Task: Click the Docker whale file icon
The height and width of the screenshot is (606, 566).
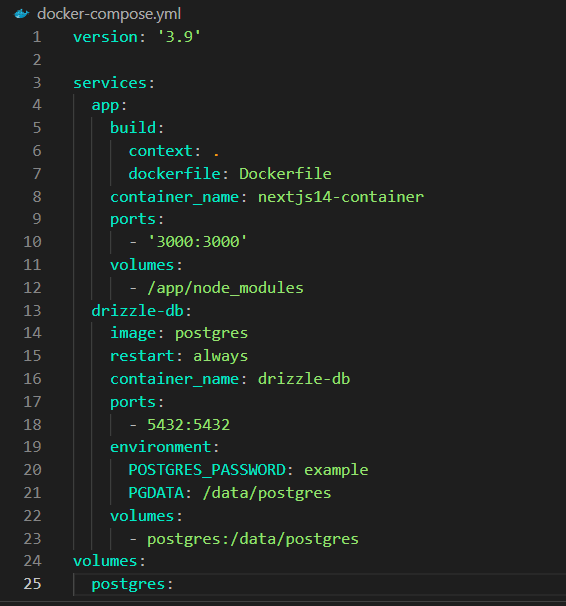Action: tap(22, 14)
